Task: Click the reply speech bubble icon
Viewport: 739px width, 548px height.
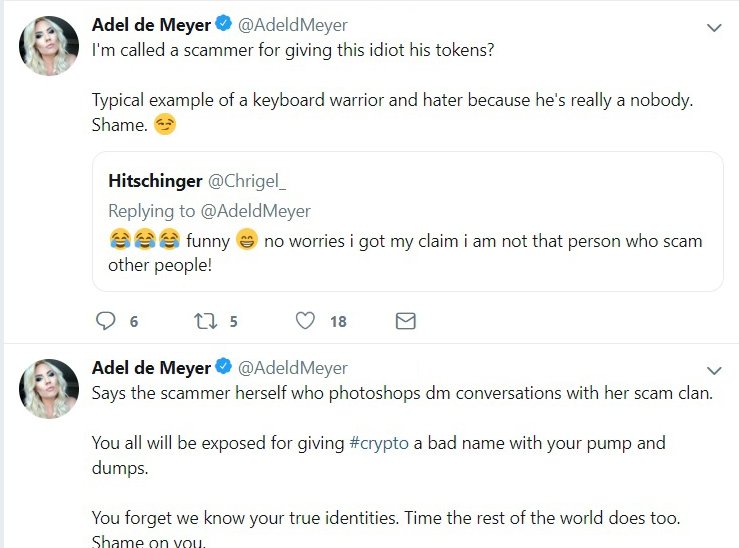Action: [105, 321]
